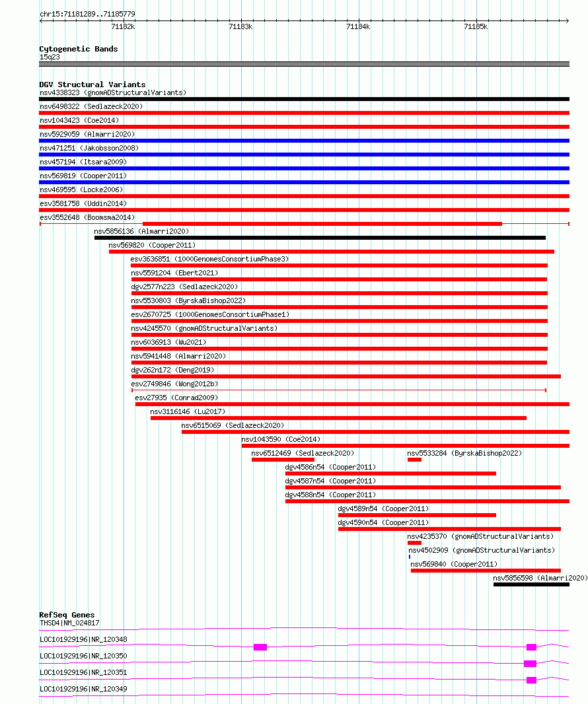Click the RefSeq Genes track title
Image resolution: width=588 pixels, height=704 pixels.
[x=67, y=615]
